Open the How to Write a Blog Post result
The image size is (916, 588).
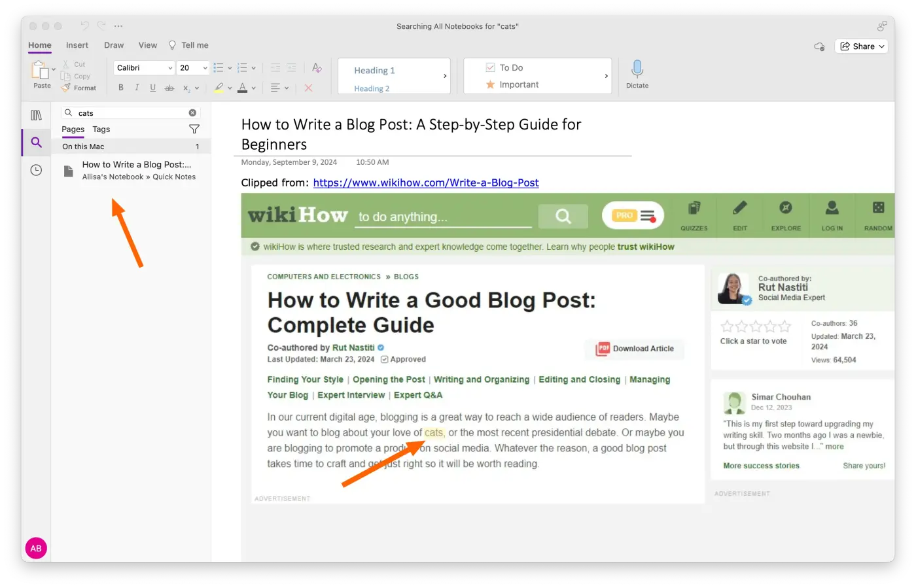pos(131,171)
